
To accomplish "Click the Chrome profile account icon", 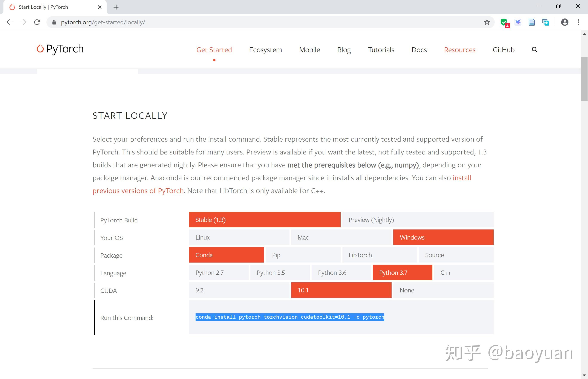I will [x=564, y=22].
